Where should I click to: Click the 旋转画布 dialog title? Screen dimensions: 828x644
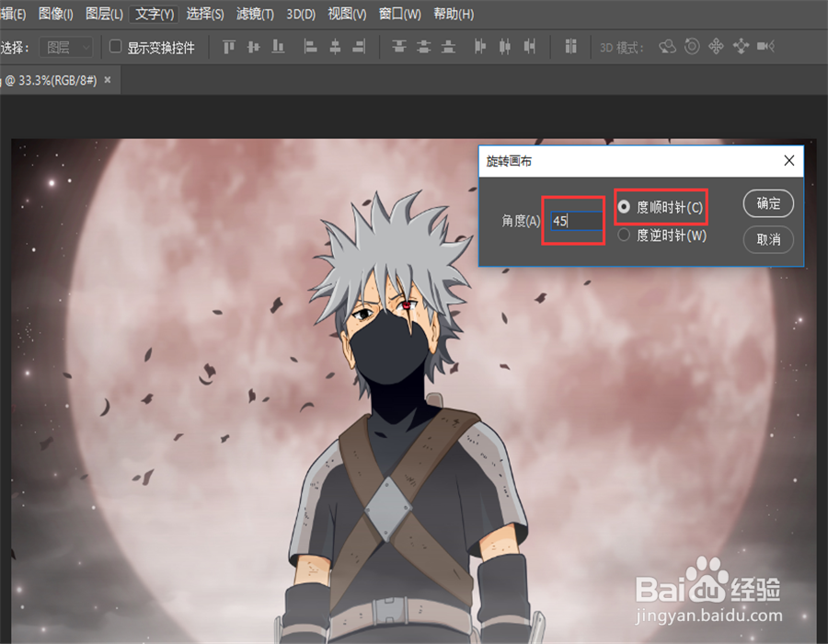[509, 161]
